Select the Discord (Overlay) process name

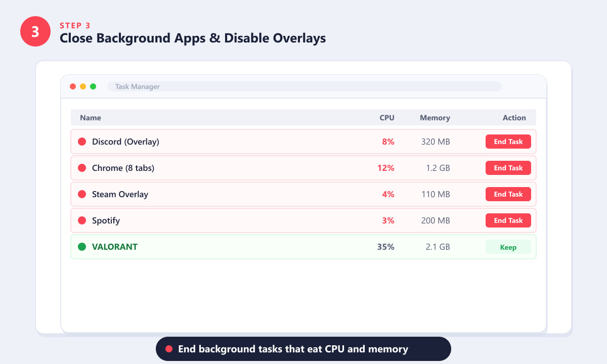pyautogui.click(x=125, y=142)
